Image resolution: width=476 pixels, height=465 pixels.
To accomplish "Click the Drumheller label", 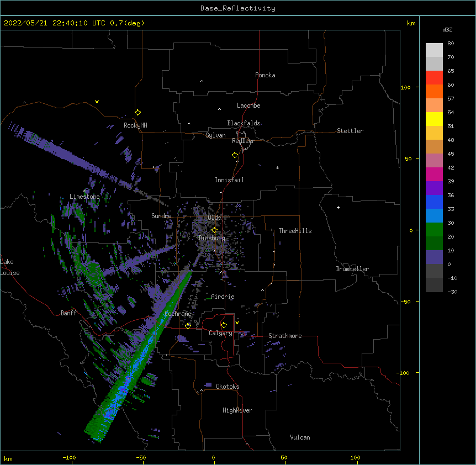I will point(352,269).
